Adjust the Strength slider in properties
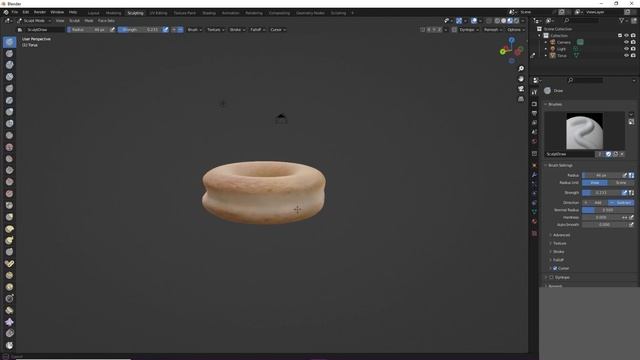The width and height of the screenshot is (640, 360). [601, 193]
